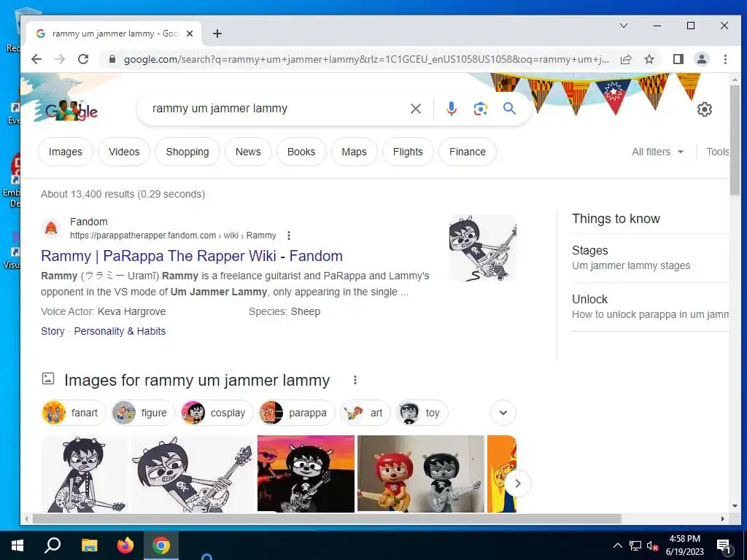Screen dimensions: 747x560
Task: Reload the current Google page
Action: [x=83, y=59]
